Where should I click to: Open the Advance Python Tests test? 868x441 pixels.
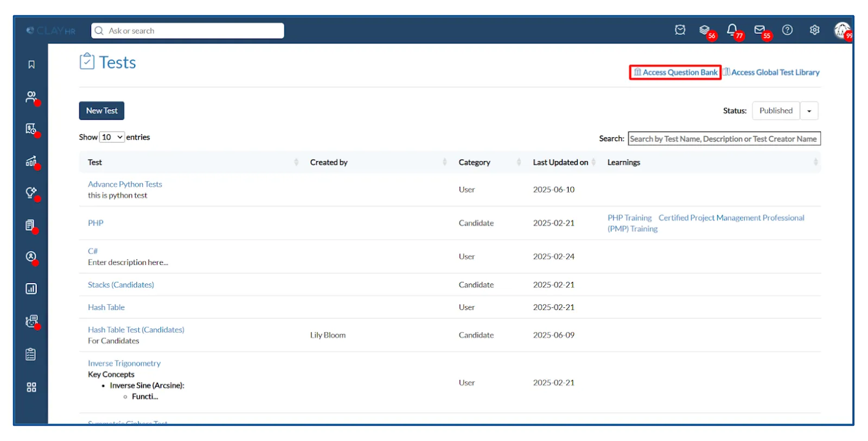[x=125, y=185]
